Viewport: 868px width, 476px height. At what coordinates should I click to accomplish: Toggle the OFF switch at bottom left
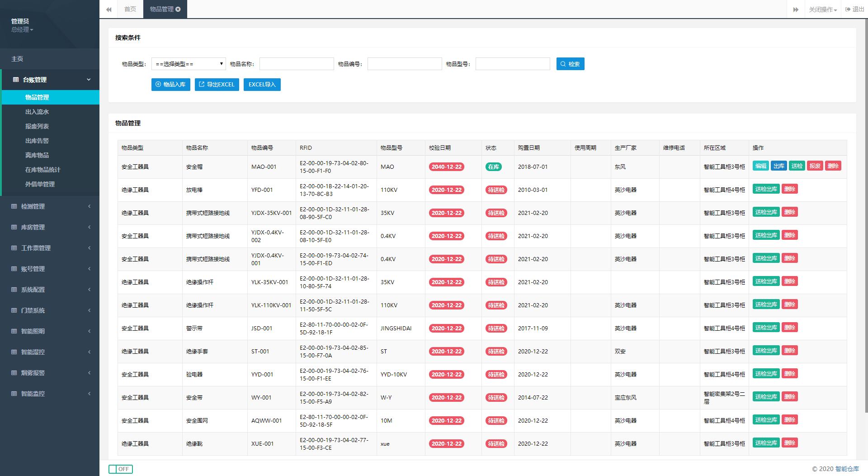[x=121, y=469]
